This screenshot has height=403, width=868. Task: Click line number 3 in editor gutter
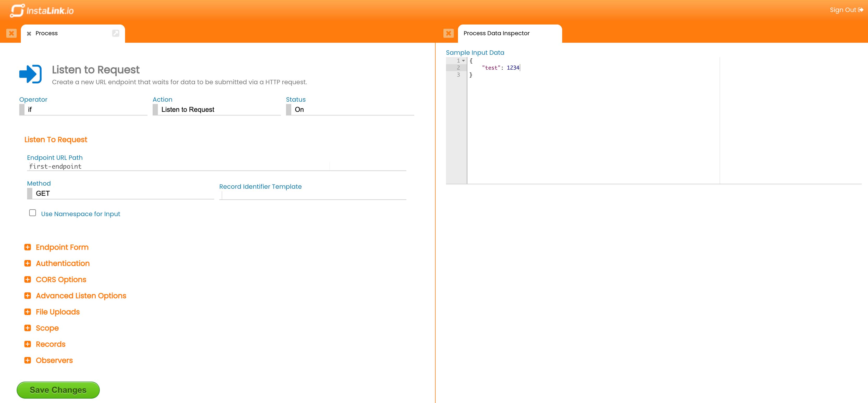point(458,75)
